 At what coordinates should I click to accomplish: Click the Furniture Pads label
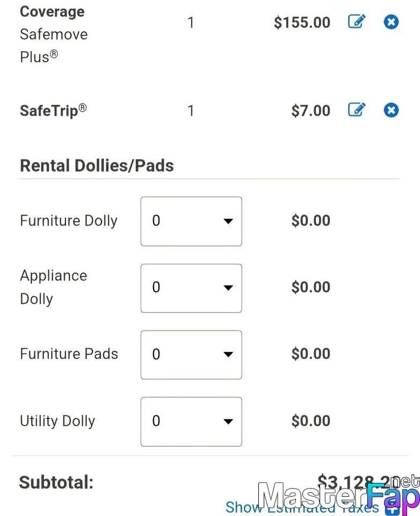point(69,354)
